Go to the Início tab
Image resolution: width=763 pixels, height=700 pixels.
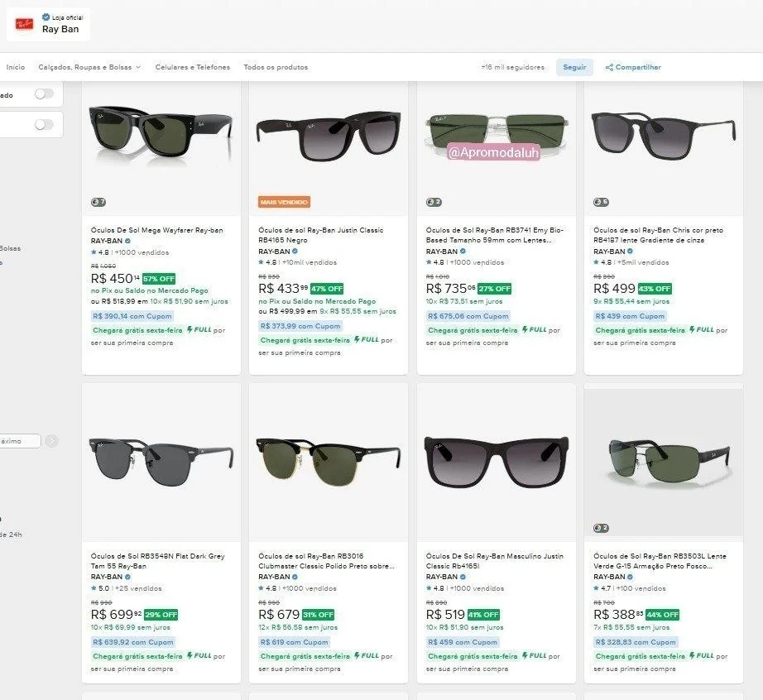coord(16,67)
